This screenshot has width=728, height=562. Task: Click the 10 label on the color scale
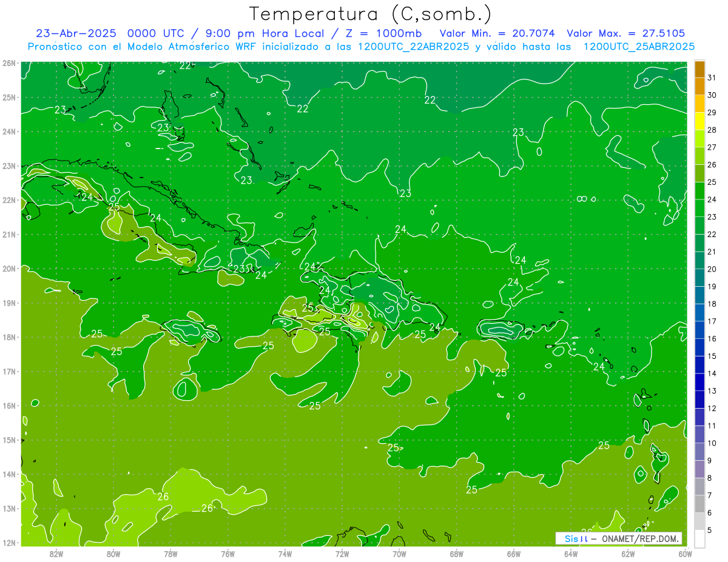pyautogui.click(x=712, y=443)
